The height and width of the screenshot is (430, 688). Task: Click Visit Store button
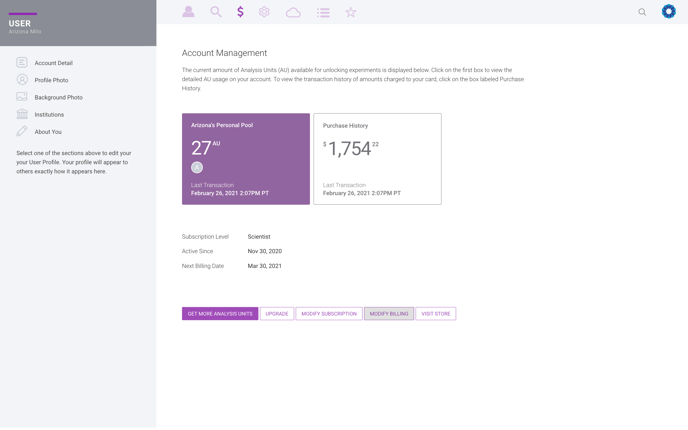436,314
